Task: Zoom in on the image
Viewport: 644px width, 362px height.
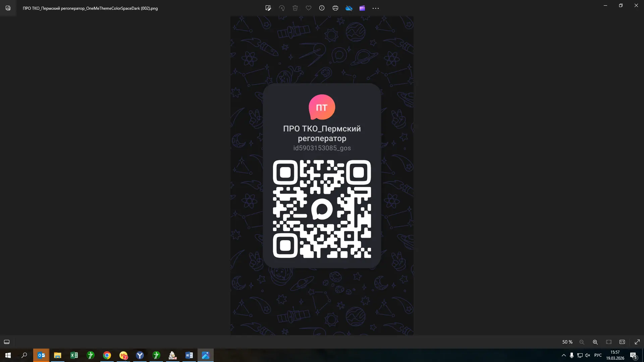Action: point(595,342)
